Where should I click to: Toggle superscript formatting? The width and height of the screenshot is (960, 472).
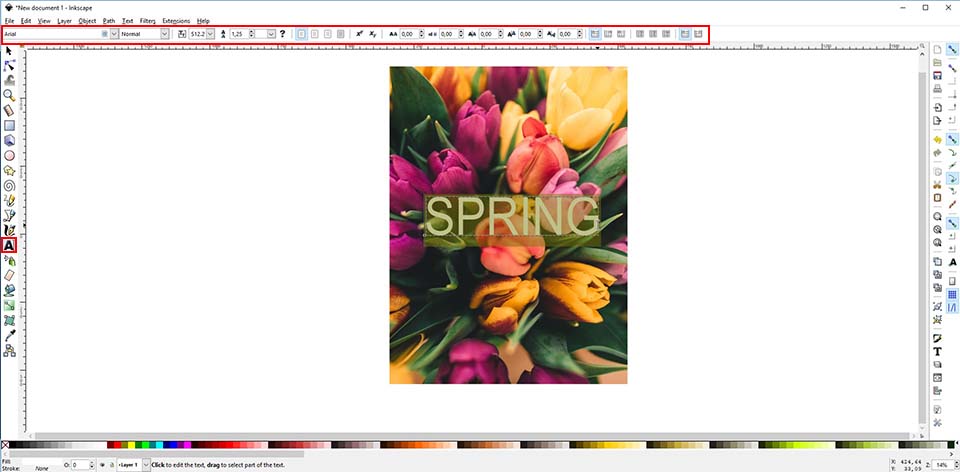359,34
